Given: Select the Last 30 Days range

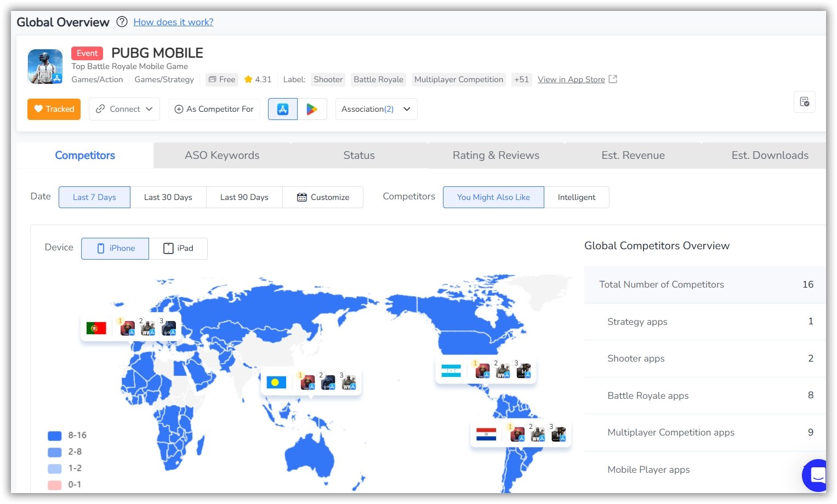Looking at the screenshot, I should [x=168, y=197].
